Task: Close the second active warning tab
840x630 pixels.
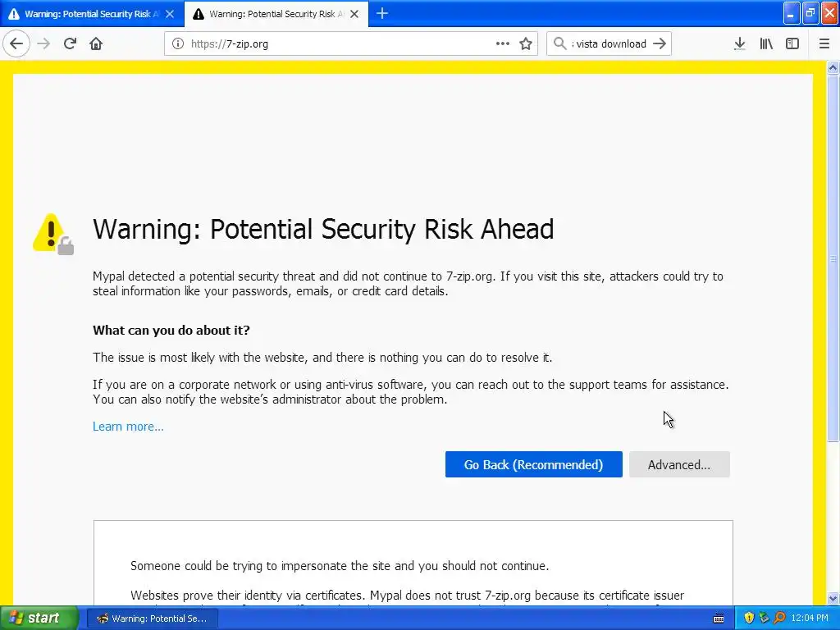Action: tap(354, 14)
